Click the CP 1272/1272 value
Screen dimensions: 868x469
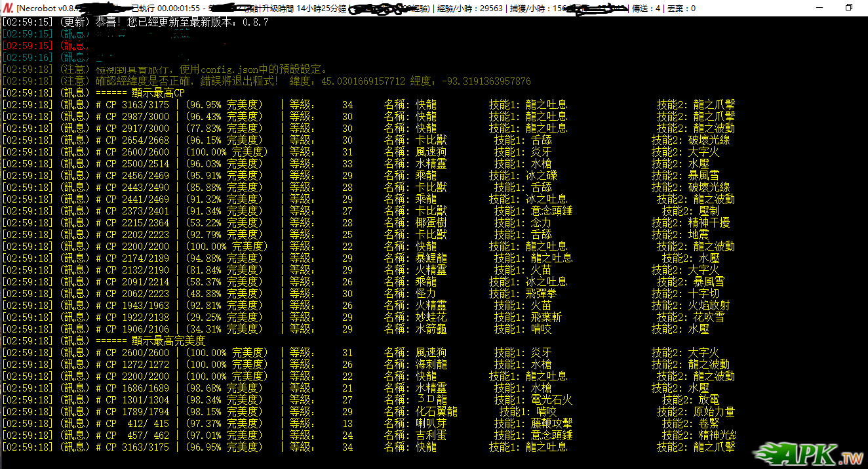pos(137,364)
